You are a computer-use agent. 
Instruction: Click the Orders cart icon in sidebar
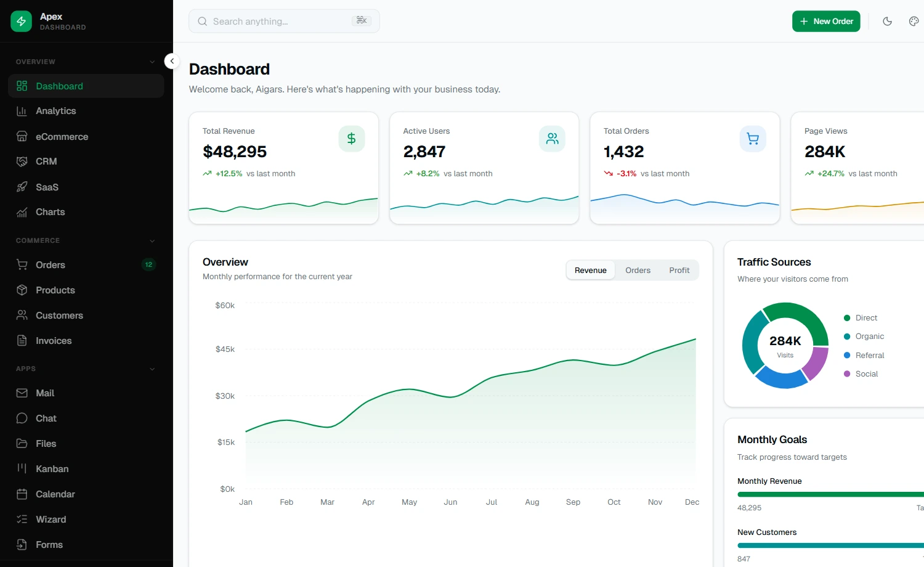pos(22,265)
